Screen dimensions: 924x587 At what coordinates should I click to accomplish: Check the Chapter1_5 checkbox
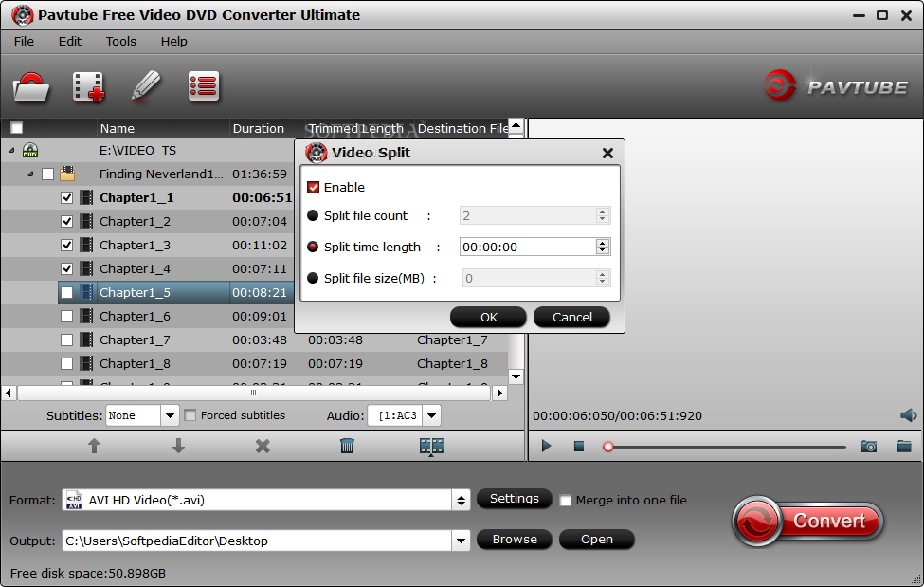(66, 293)
